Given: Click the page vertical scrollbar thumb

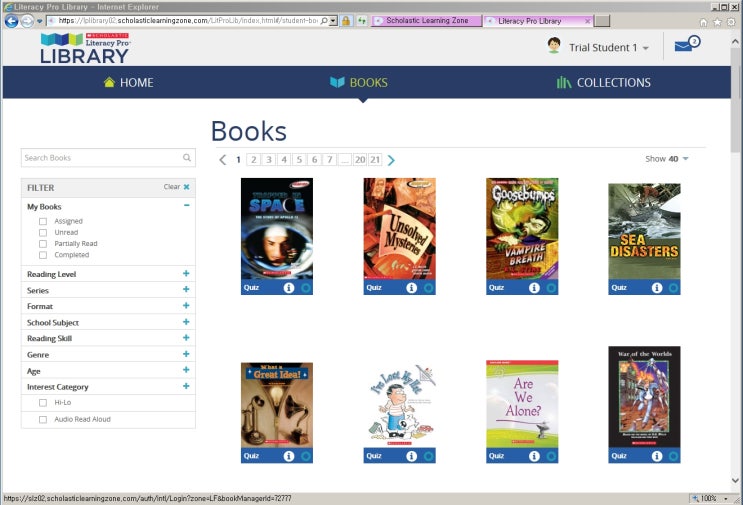Looking at the screenshot, I should 735,99.
